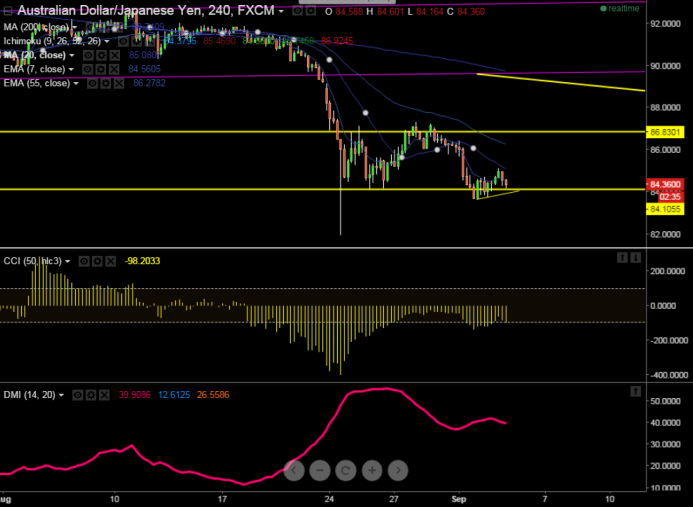The height and width of the screenshot is (507, 693).
Task: Zoom out the chart with minus button
Action: pos(320,470)
